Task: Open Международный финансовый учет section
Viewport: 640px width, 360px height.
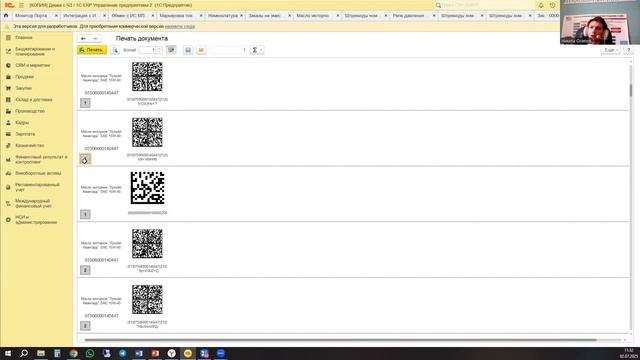Action: [33, 203]
